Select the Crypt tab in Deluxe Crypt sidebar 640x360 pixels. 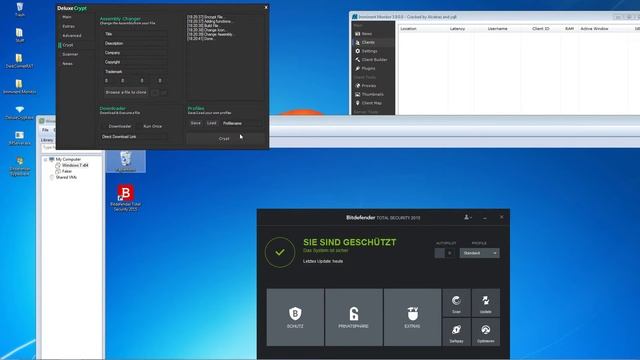(x=68, y=45)
